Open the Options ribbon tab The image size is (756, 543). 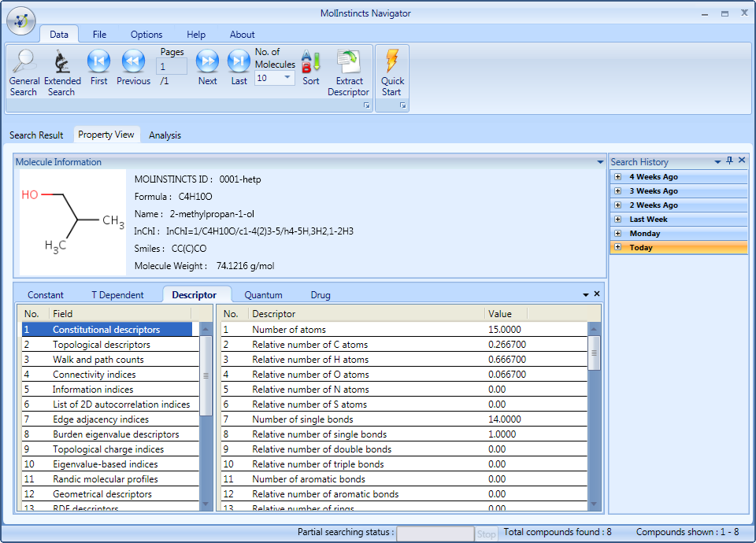pos(146,34)
